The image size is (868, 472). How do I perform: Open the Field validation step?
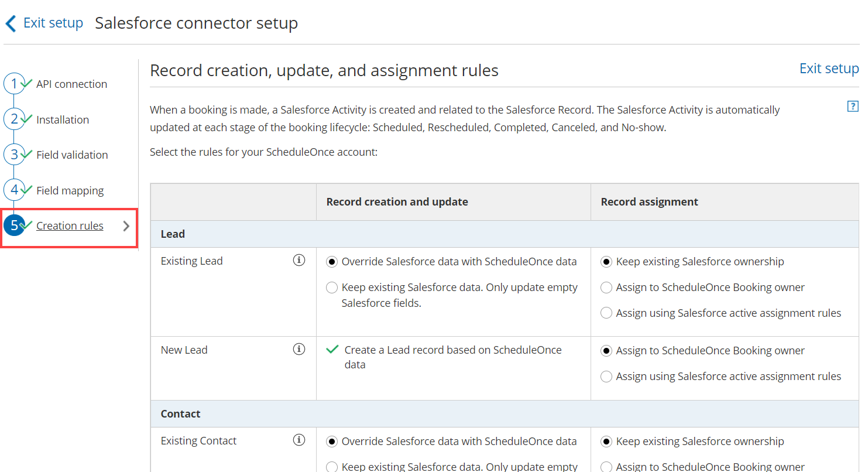pyautogui.click(x=72, y=155)
